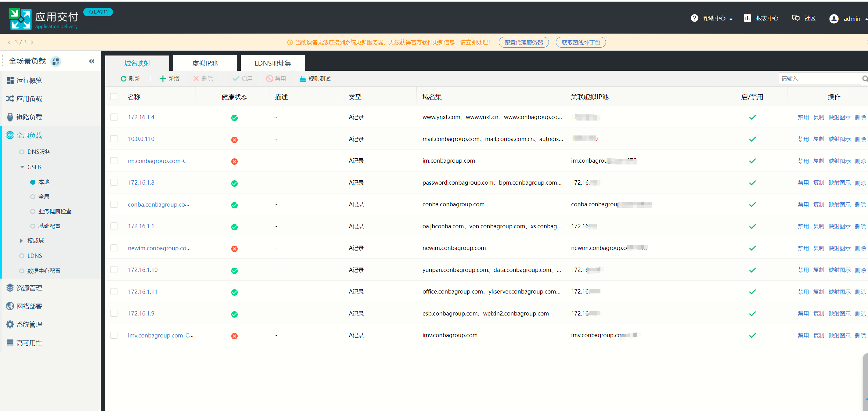
Task: Click search magnifier icon in filter box
Action: (x=864, y=78)
